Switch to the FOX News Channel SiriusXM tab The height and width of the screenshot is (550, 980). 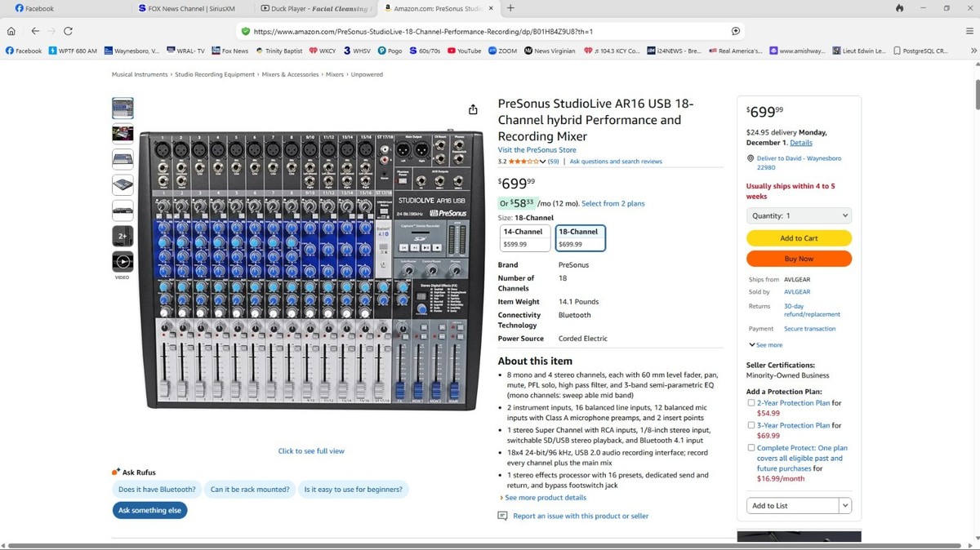click(190, 8)
